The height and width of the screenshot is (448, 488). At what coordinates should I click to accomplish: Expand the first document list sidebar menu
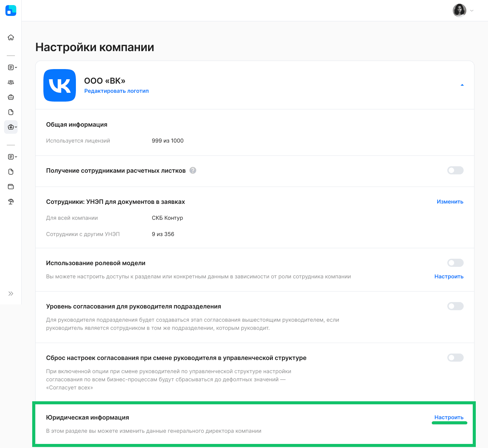click(12, 67)
